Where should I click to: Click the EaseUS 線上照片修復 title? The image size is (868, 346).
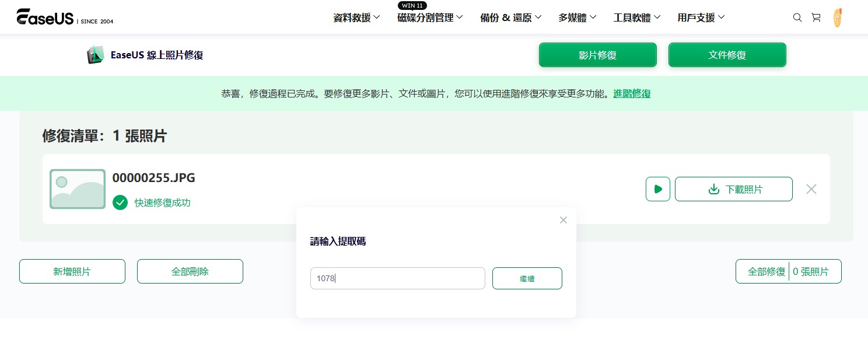[157, 55]
